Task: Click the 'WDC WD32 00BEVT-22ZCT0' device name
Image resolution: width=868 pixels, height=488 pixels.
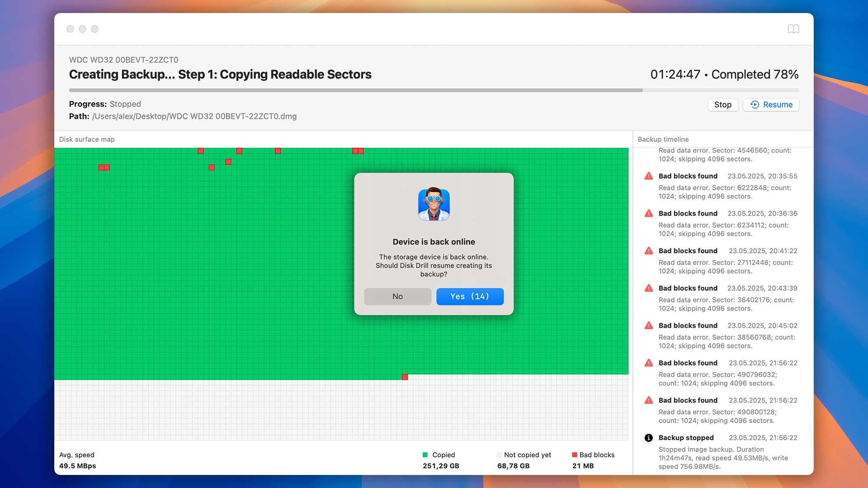Action: (124, 60)
